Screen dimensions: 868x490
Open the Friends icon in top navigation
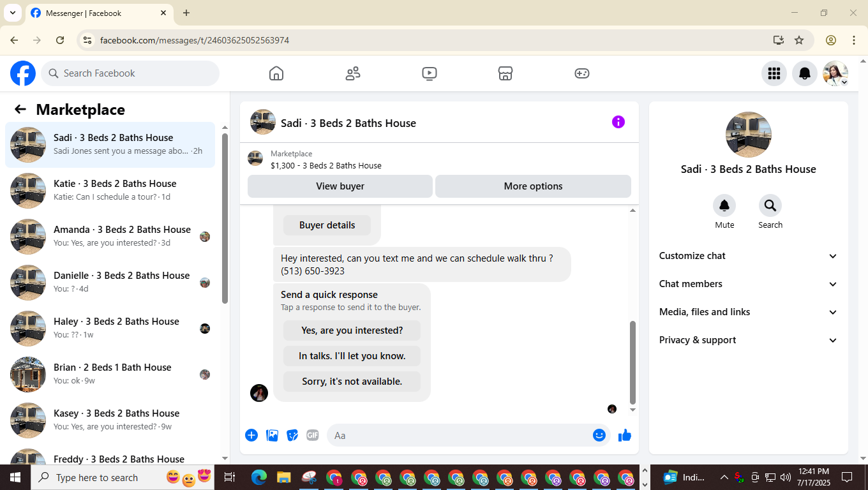[x=353, y=73]
